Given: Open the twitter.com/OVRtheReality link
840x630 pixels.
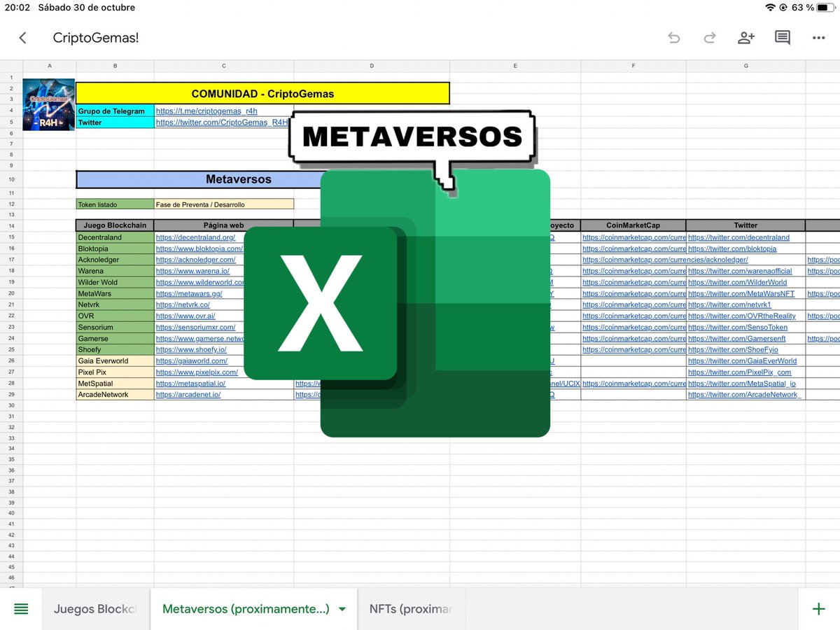Looking at the screenshot, I should [x=742, y=316].
